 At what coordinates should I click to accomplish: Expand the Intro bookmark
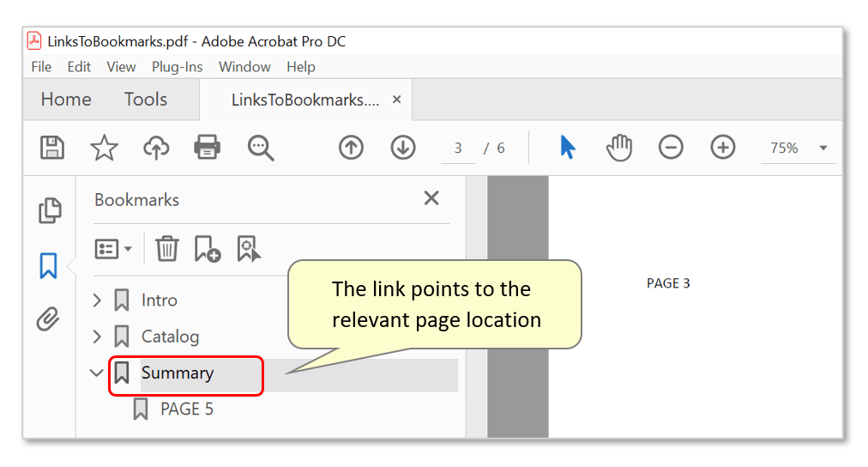(x=98, y=300)
